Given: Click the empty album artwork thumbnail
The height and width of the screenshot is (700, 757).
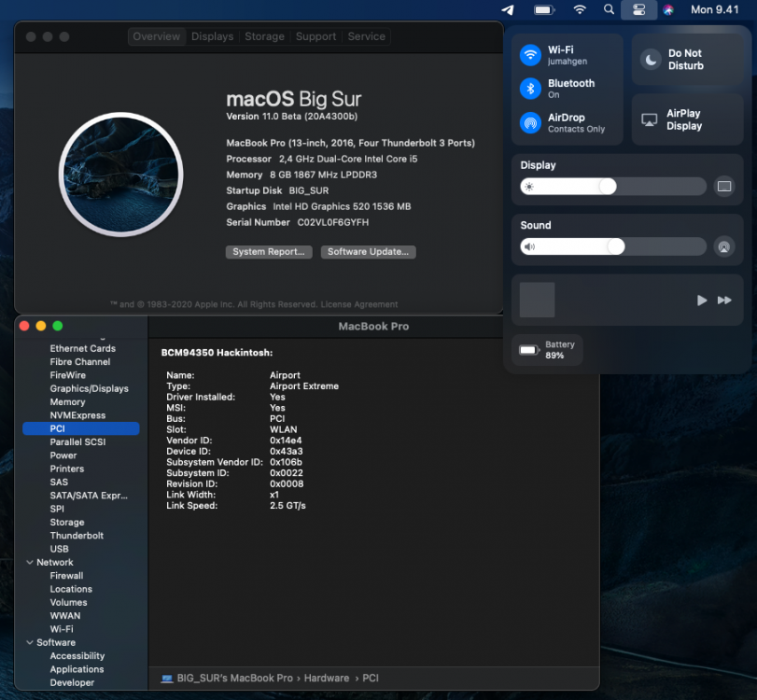Looking at the screenshot, I should pos(537,300).
